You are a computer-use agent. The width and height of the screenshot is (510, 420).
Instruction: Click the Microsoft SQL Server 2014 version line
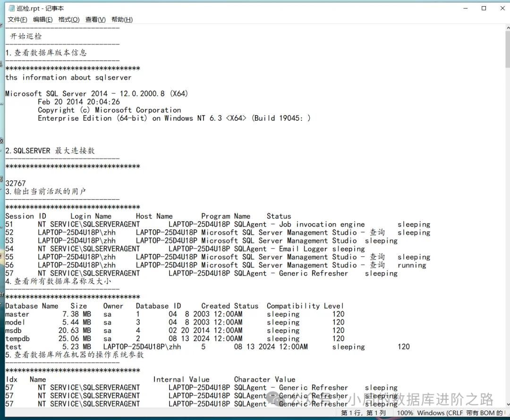pyautogui.click(x=97, y=93)
